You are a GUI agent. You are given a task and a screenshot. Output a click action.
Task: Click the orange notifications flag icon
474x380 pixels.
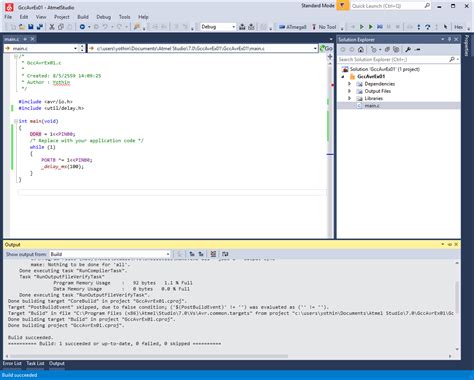(342, 6)
